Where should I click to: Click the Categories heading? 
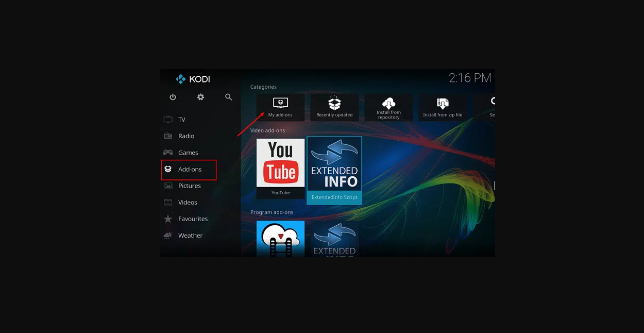[x=263, y=87]
